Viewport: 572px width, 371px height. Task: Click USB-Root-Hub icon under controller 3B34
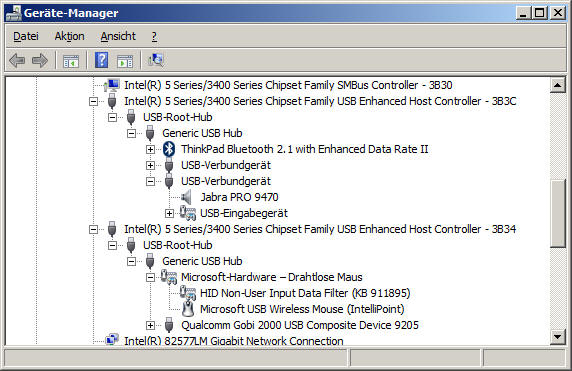[131, 245]
